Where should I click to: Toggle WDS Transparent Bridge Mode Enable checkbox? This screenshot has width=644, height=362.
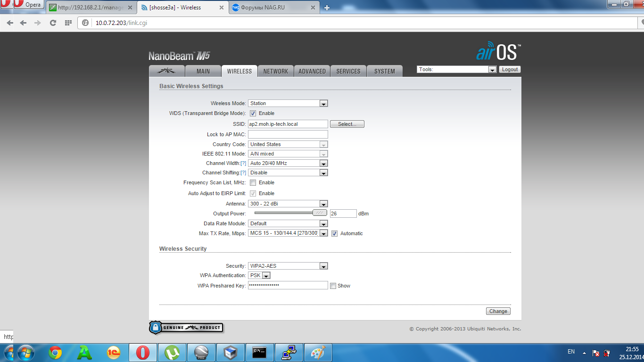253,113
